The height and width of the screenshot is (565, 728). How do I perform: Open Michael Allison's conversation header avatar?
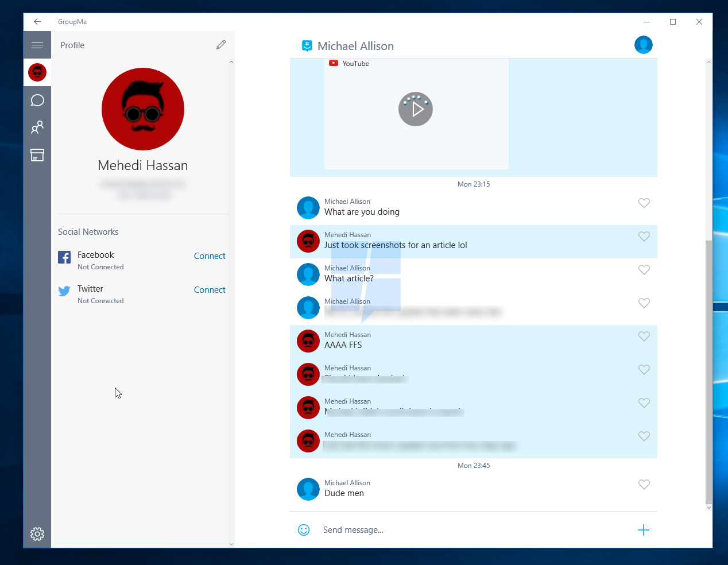coord(644,45)
